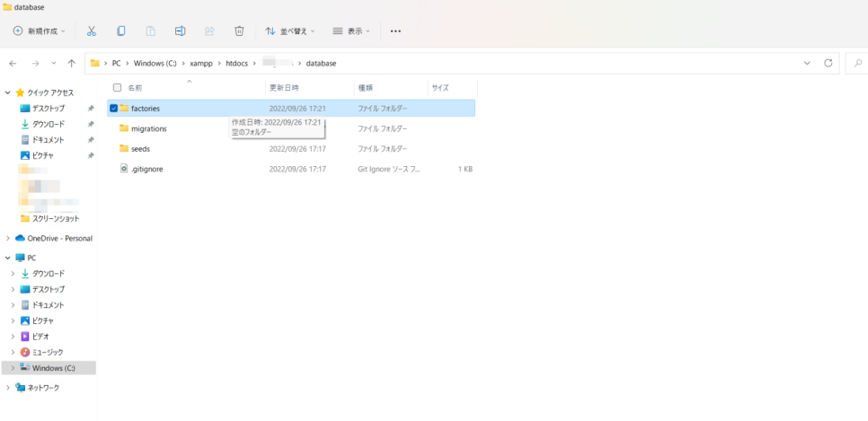This screenshot has width=868, height=421.
Task: Open the 並べ替え sort dropdown
Action: pos(290,31)
